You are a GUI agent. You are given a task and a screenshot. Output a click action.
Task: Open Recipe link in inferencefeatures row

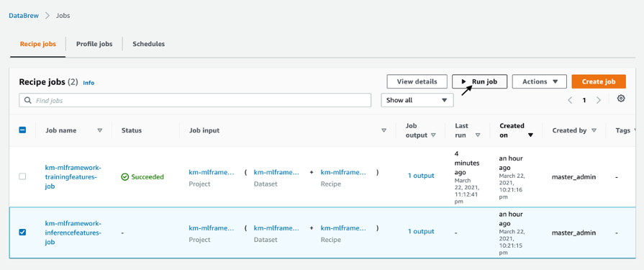pyautogui.click(x=343, y=228)
